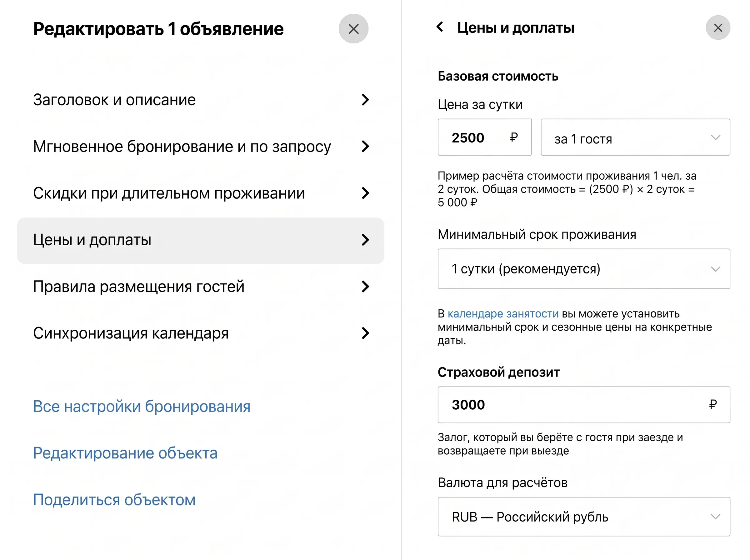Click chevron next to Правила размещения гостей
The width and height of the screenshot is (750, 560).
[x=365, y=287]
